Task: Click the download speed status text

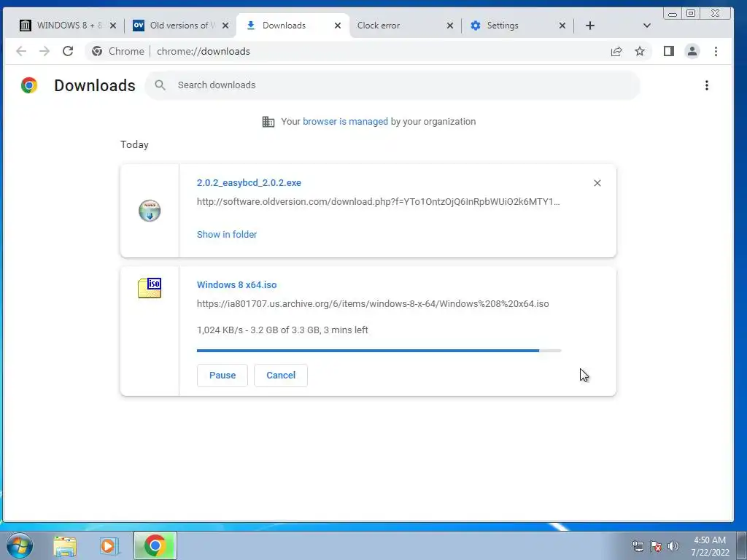Action: pos(282,330)
